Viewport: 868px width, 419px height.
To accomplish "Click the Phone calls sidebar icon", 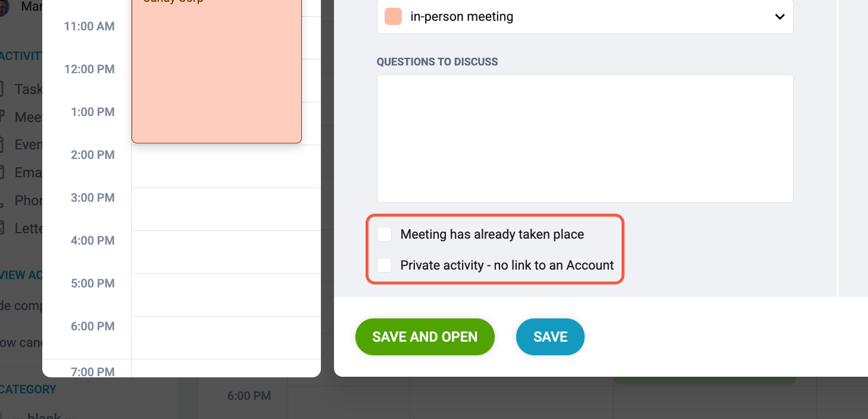I will (2, 200).
